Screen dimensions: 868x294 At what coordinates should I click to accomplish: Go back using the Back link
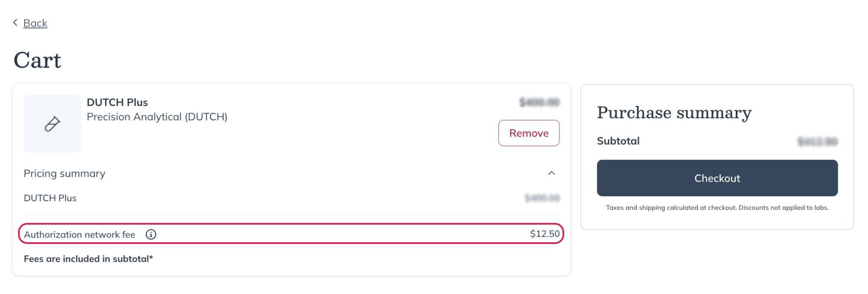tap(36, 23)
